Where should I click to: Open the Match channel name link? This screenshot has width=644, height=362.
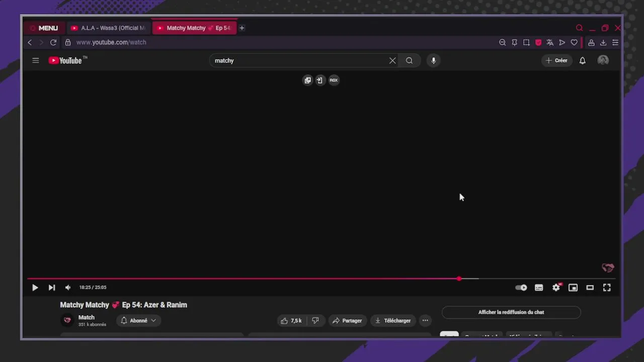(87, 317)
